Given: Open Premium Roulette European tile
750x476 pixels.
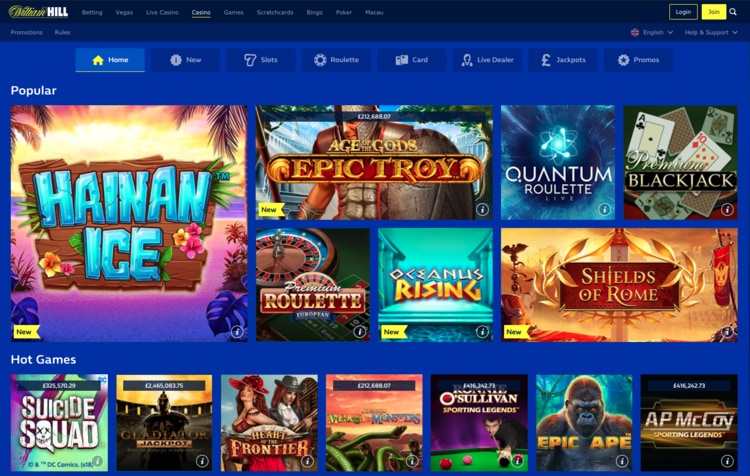Looking at the screenshot, I should [x=313, y=285].
